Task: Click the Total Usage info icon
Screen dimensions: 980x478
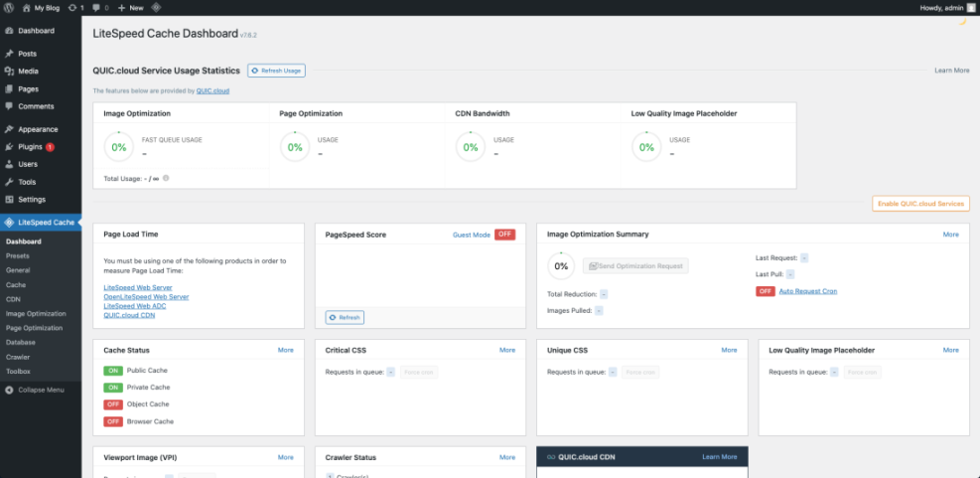Action: tap(166, 178)
